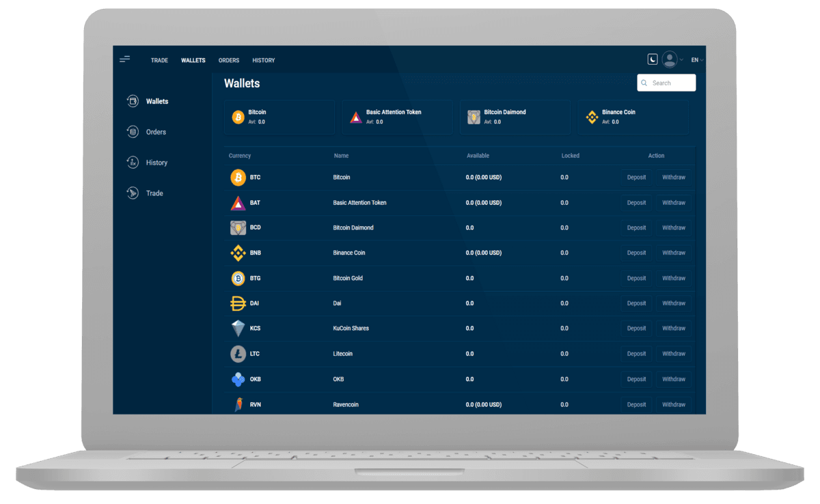Viewport: 820px width, 504px height.
Task: Deposit to the RVN wallet
Action: pyautogui.click(x=636, y=404)
